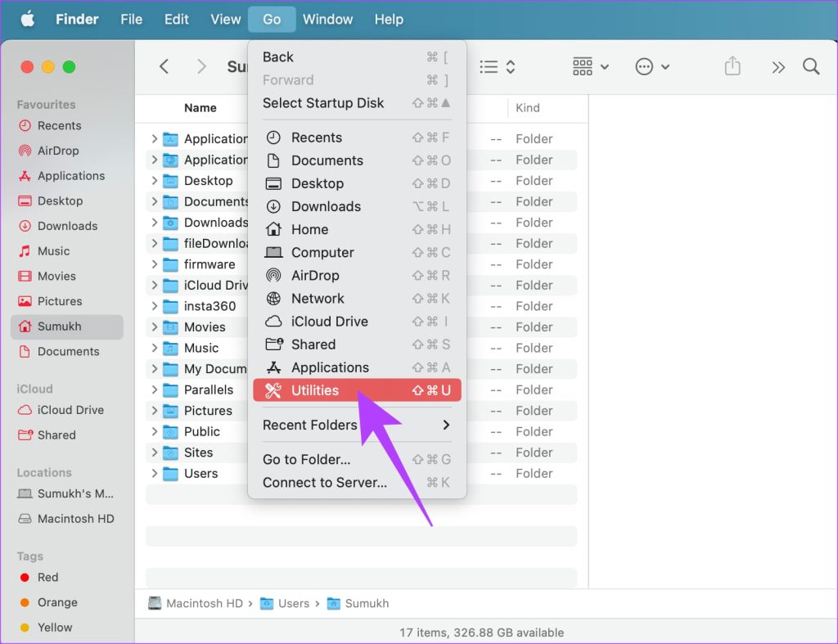Click the Network globe icon in Go menu

tap(274, 299)
